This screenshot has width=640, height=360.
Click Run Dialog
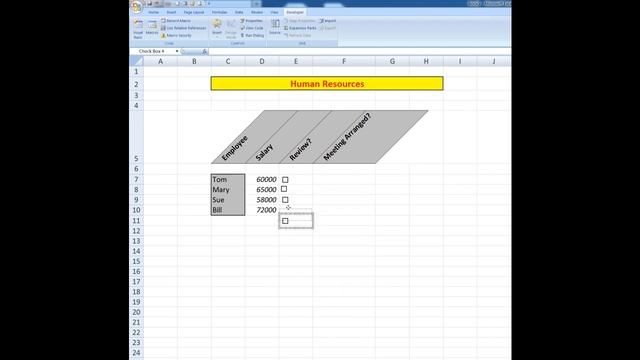click(252, 36)
